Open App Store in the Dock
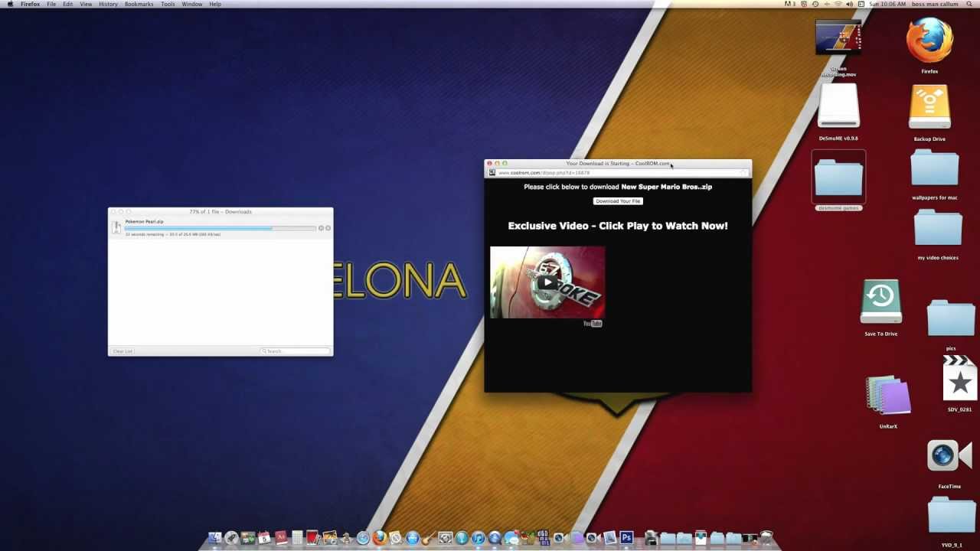The image size is (980, 551). tap(413, 538)
